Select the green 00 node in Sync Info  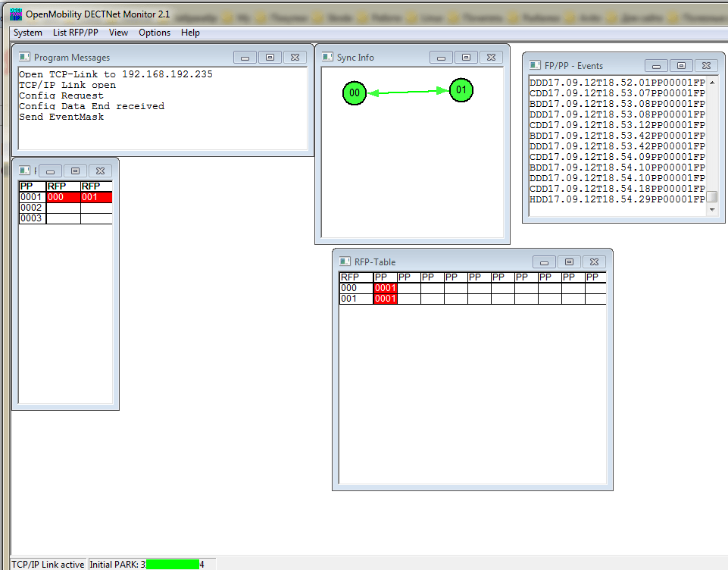point(355,93)
